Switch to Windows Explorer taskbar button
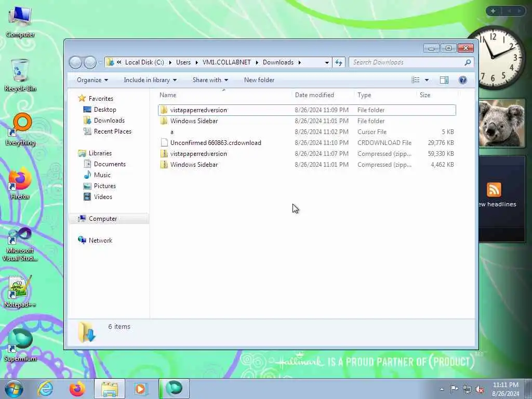 click(x=109, y=389)
